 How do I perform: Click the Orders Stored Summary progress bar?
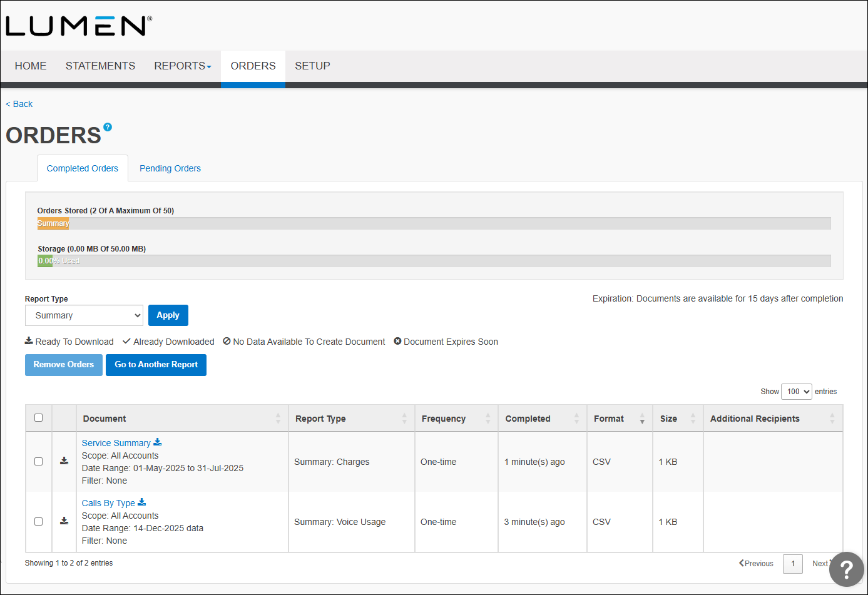point(53,223)
